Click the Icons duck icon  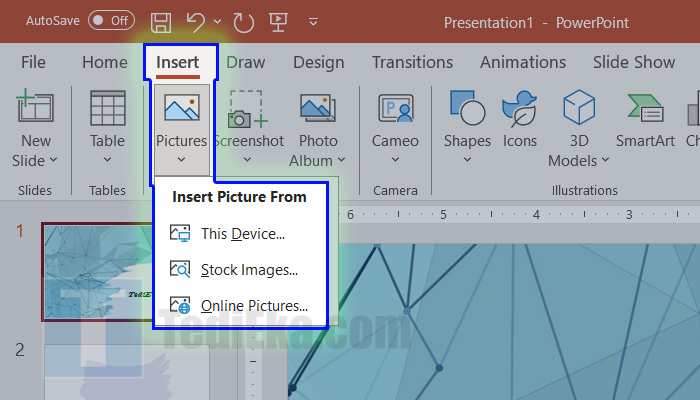click(519, 109)
